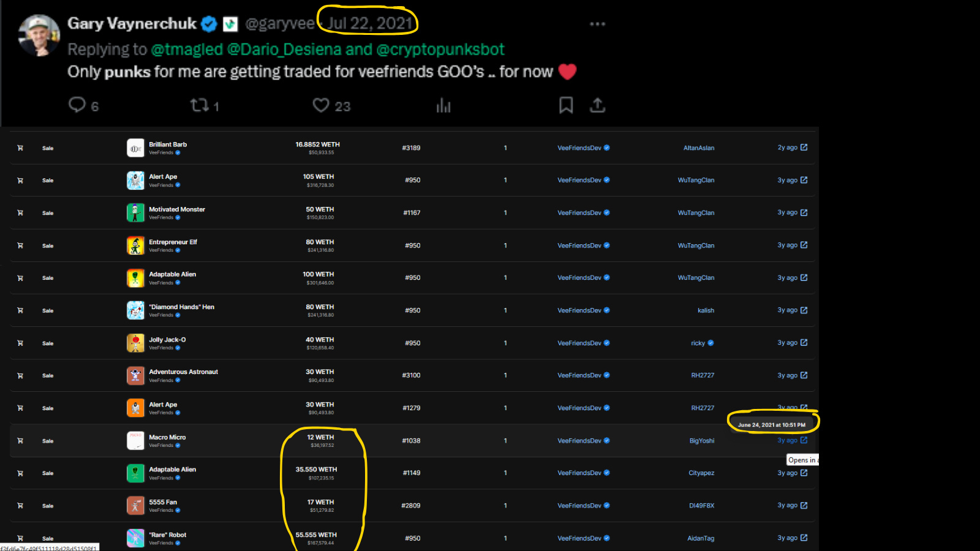
Task: Click the Jolly Jack-O item icon
Action: [x=135, y=343]
